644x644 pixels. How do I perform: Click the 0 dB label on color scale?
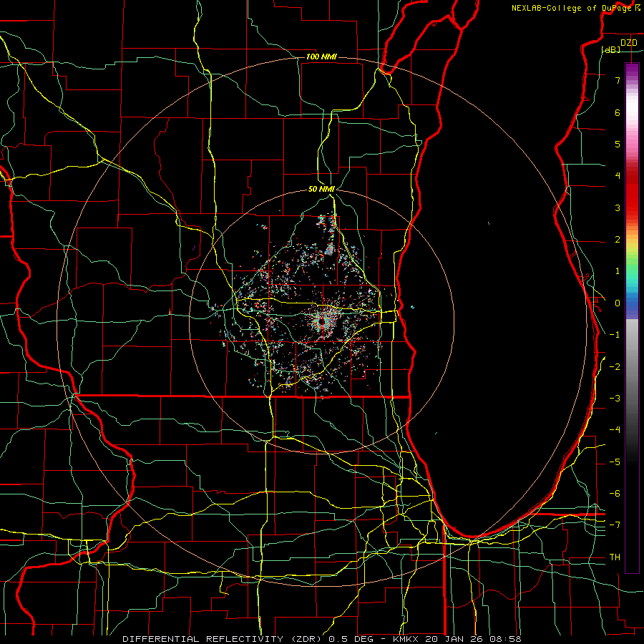(618, 303)
